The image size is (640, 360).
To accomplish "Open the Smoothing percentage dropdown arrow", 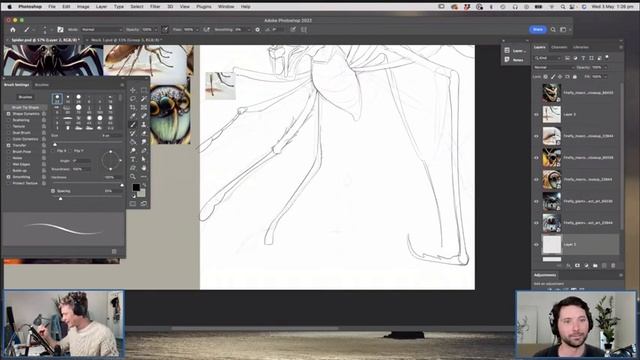I will coord(249,29).
